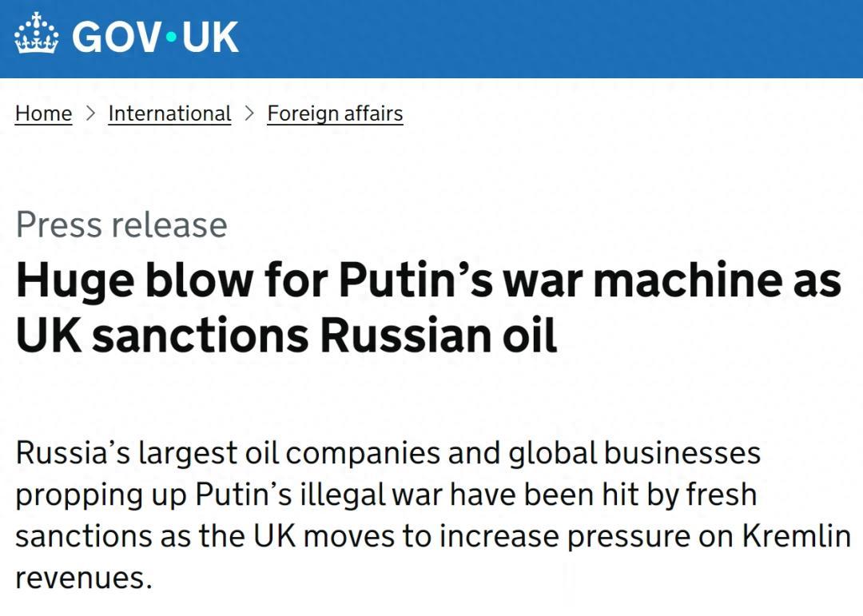The height and width of the screenshot is (616, 863).
Task: Click empty area of the blue header bar
Action: click(x=559, y=38)
